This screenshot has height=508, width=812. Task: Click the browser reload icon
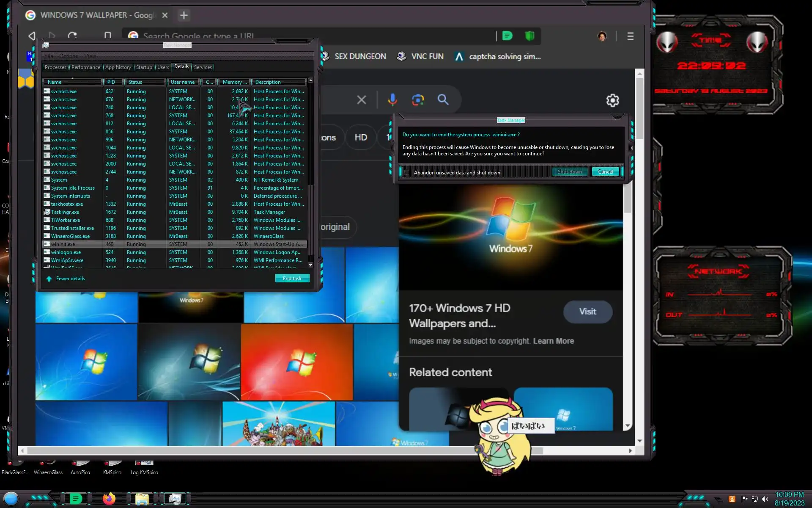[72, 36]
